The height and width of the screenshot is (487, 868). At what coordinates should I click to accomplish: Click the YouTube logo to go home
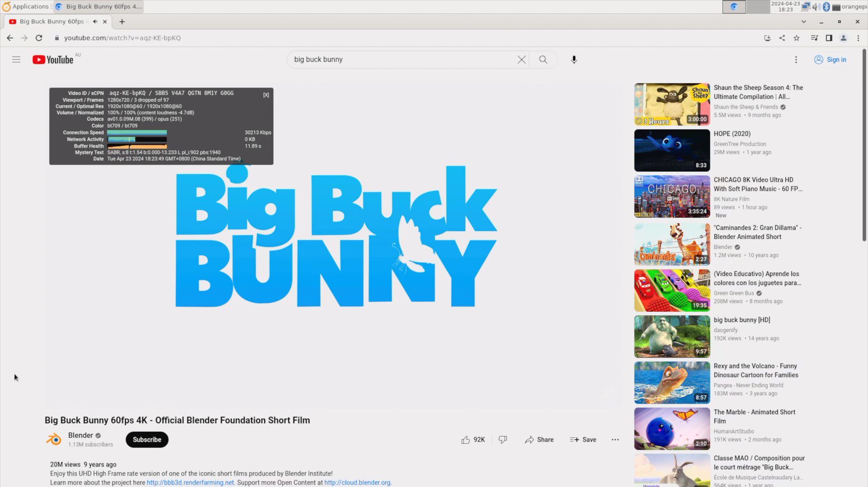pos(53,60)
